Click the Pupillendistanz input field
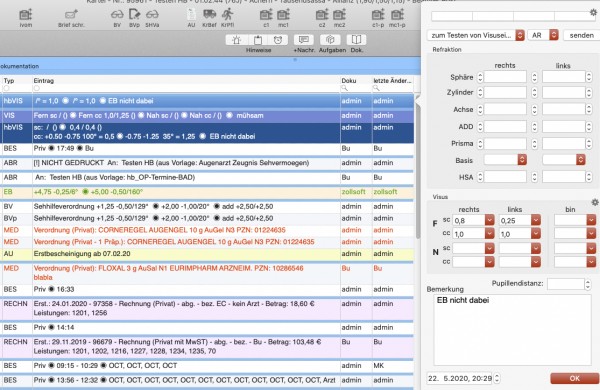The height and width of the screenshot is (390, 600). [x=566, y=284]
